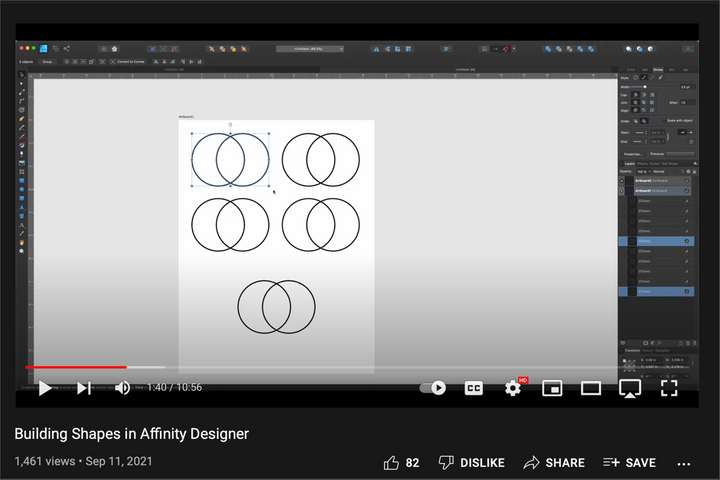This screenshot has width=720, height=480.
Task: Select the Move tool in Affinity's toolbox
Action: pyautogui.click(x=21, y=74)
